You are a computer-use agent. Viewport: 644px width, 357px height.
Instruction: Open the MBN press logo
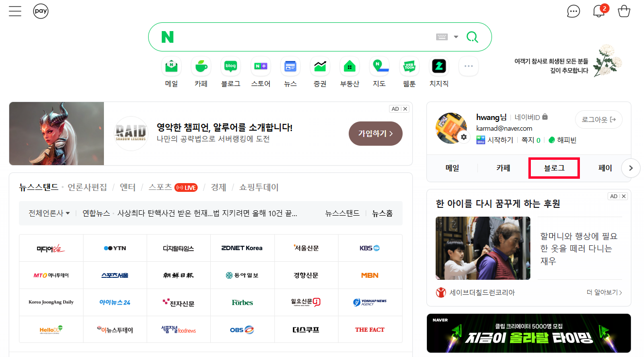point(370,275)
